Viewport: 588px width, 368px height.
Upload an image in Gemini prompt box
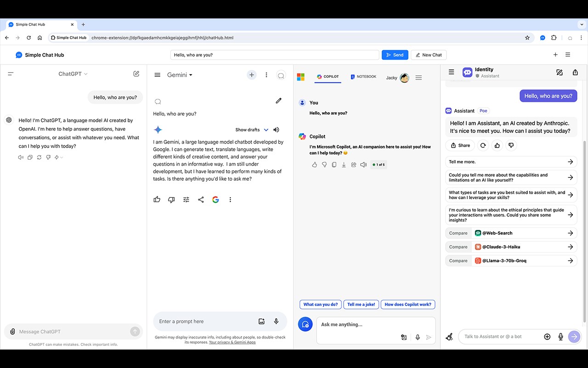(x=261, y=322)
